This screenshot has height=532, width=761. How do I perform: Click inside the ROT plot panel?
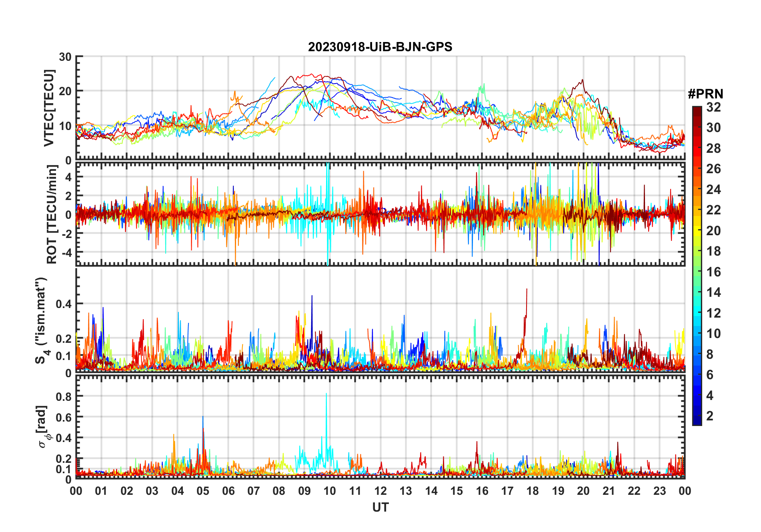pyautogui.click(x=380, y=214)
